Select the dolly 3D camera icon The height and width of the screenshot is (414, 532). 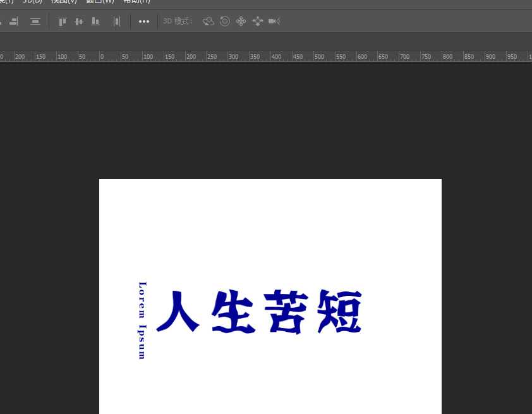[x=274, y=21]
